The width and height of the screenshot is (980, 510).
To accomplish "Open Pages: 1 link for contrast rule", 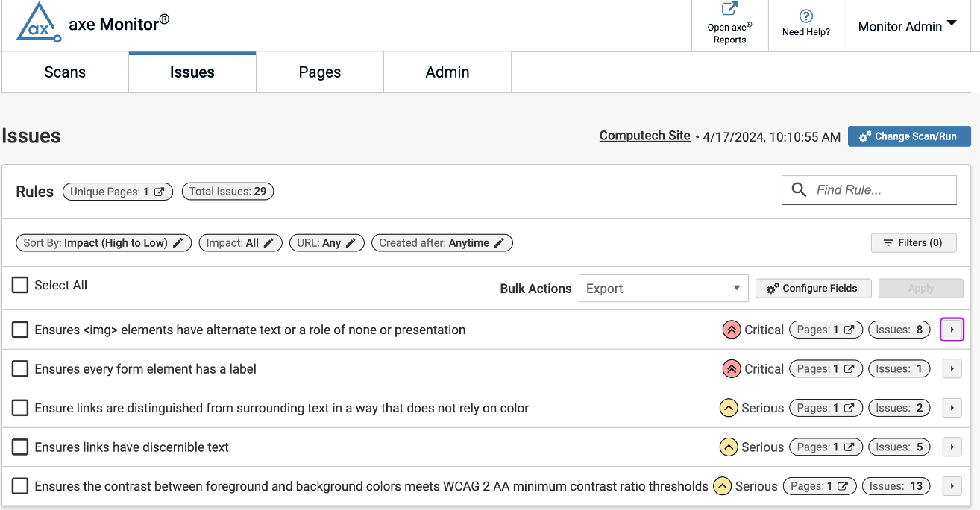I will pyautogui.click(x=820, y=486).
